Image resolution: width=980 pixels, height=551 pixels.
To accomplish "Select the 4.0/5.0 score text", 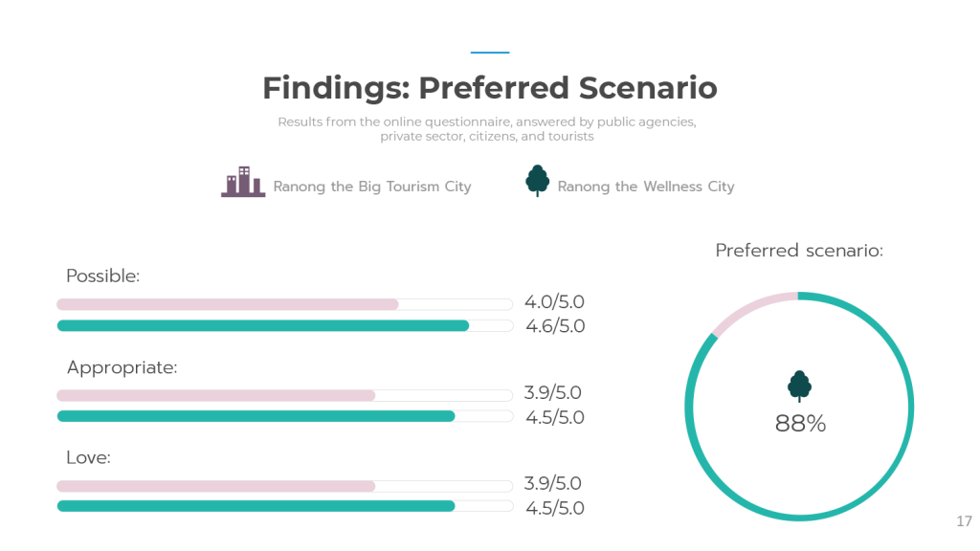I will pyautogui.click(x=555, y=302).
